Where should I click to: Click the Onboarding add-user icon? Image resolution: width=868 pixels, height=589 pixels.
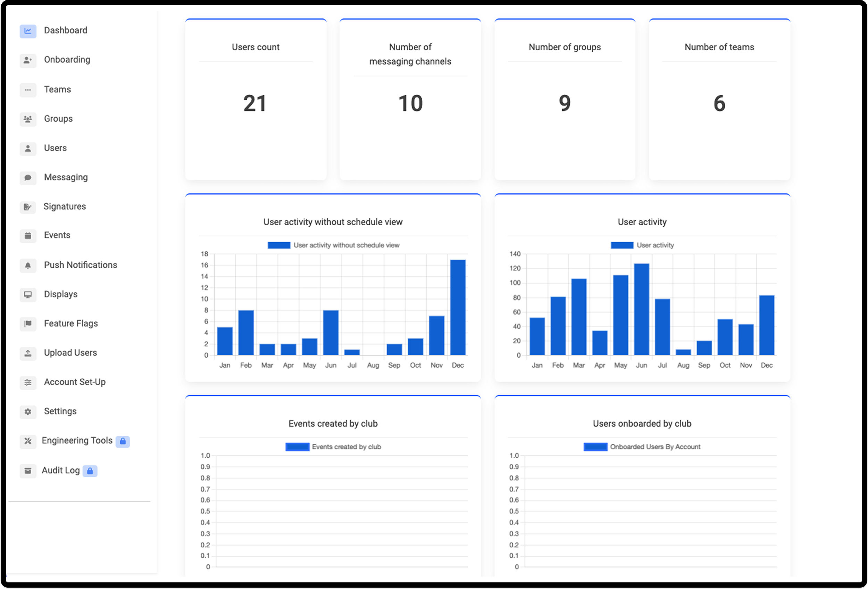(x=28, y=60)
